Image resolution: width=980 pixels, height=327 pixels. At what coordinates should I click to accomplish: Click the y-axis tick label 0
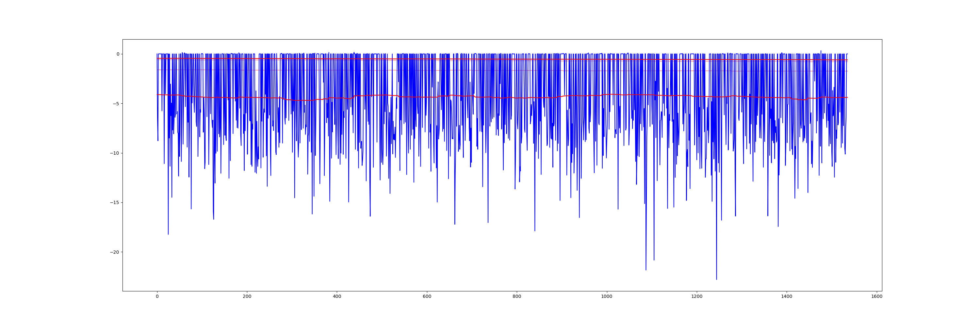pos(118,54)
